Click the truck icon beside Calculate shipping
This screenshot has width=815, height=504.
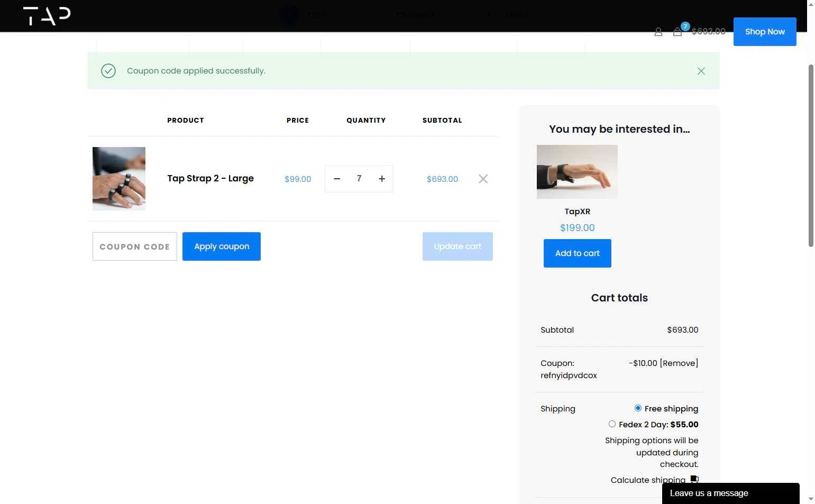(x=694, y=479)
